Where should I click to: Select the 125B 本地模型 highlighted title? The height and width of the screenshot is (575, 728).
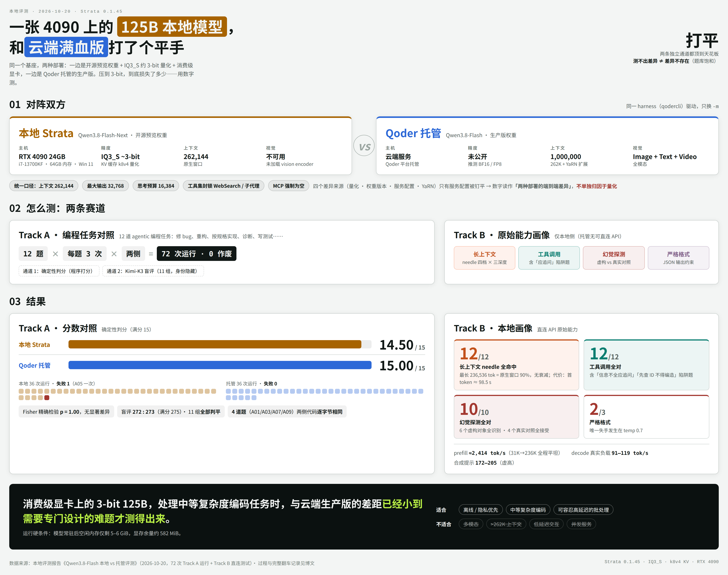pyautogui.click(x=172, y=27)
